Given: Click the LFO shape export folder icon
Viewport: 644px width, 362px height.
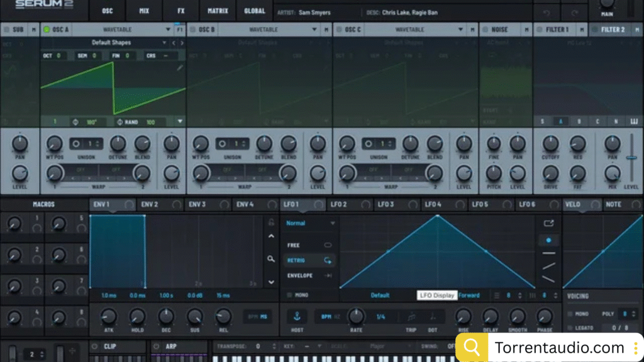Looking at the screenshot, I should pyautogui.click(x=548, y=222).
